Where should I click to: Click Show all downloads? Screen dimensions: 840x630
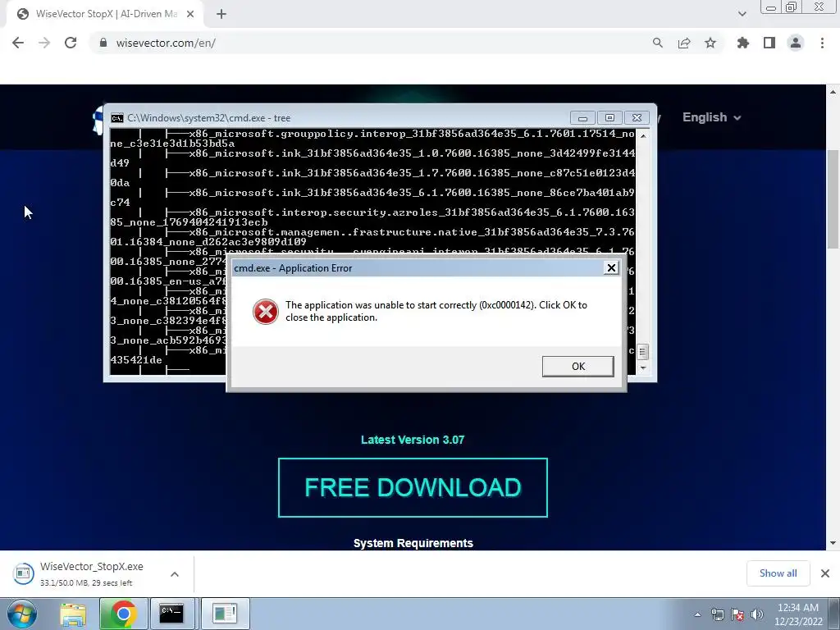click(778, 573)
